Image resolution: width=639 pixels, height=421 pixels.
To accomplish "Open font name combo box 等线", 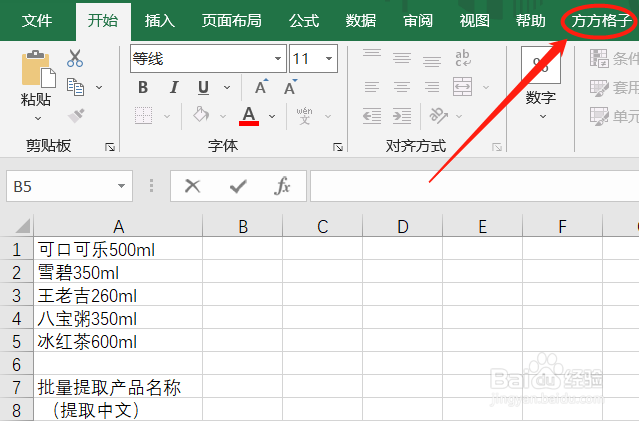I will click(x=208, y=59).
